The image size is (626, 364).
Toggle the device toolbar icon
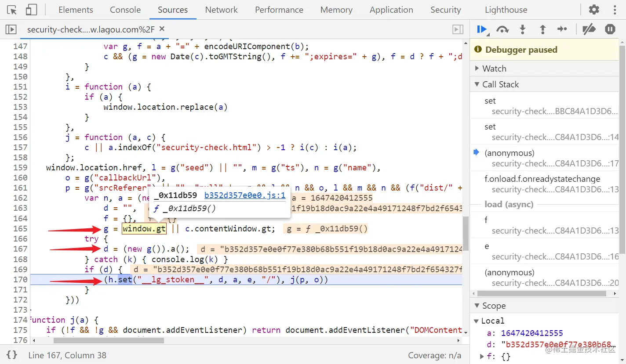[31, 10]
